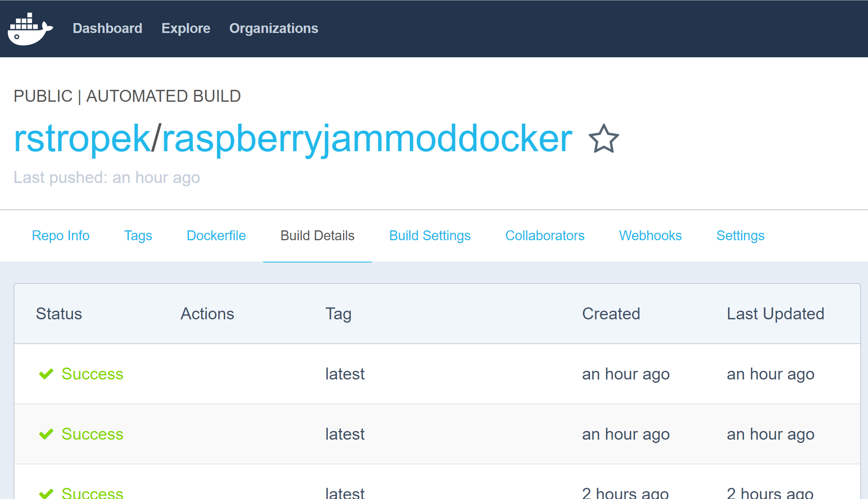Viewport: 868px width, 499px height.
Task: Open the Explore nav item
Action: coord(186,28)
